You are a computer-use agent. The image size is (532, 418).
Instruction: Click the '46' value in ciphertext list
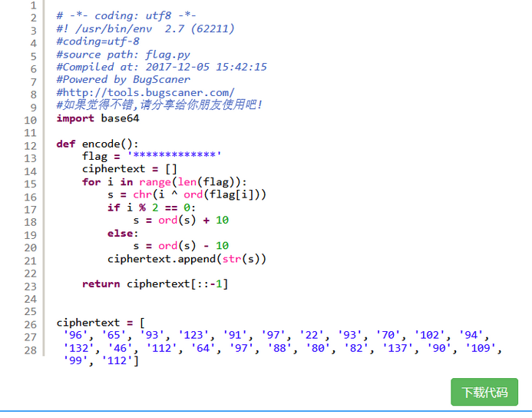pyautogui.click(x=120, y=348)
